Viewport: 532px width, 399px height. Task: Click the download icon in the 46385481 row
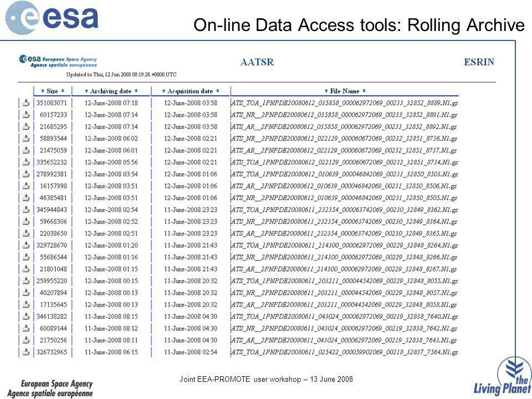(26, 198)
